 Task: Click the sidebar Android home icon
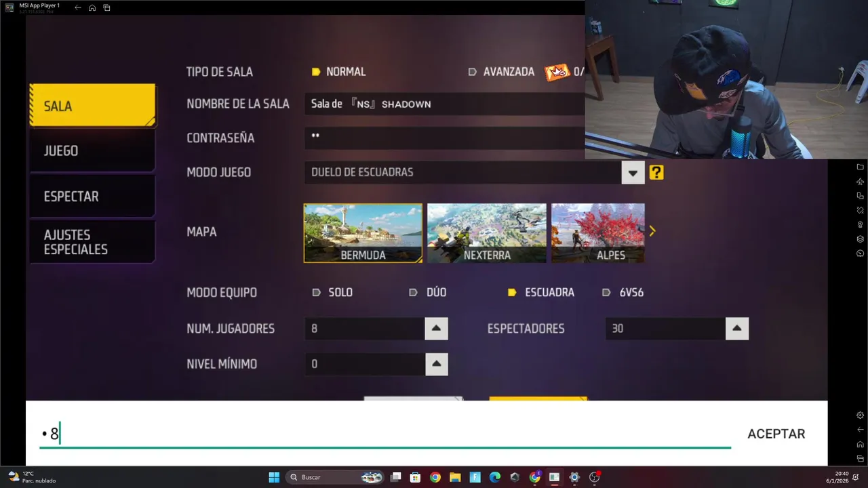860,444
